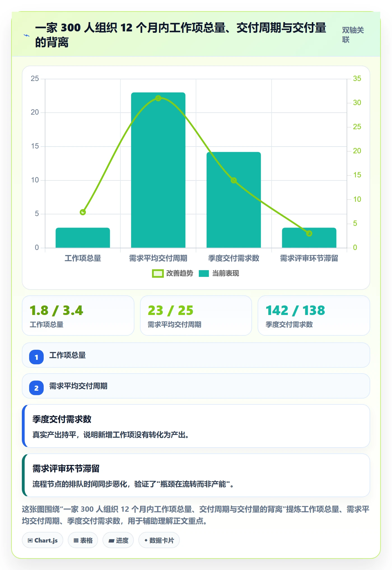Click x-axis label 工作项总量
The image size is (392, 570).
(x=83, y=258)
